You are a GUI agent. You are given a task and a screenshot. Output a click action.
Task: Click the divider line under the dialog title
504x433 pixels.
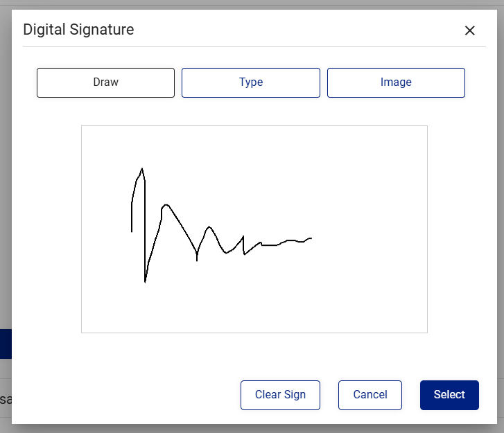[254, 47]
